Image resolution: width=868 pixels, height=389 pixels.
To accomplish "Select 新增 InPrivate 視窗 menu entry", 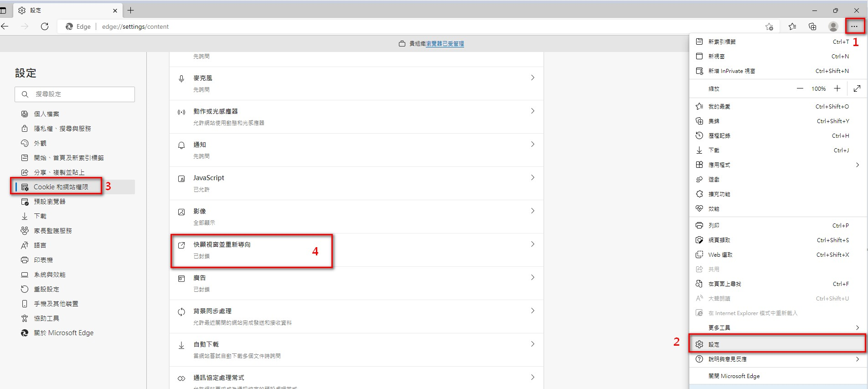I will (x=777, y=71).
